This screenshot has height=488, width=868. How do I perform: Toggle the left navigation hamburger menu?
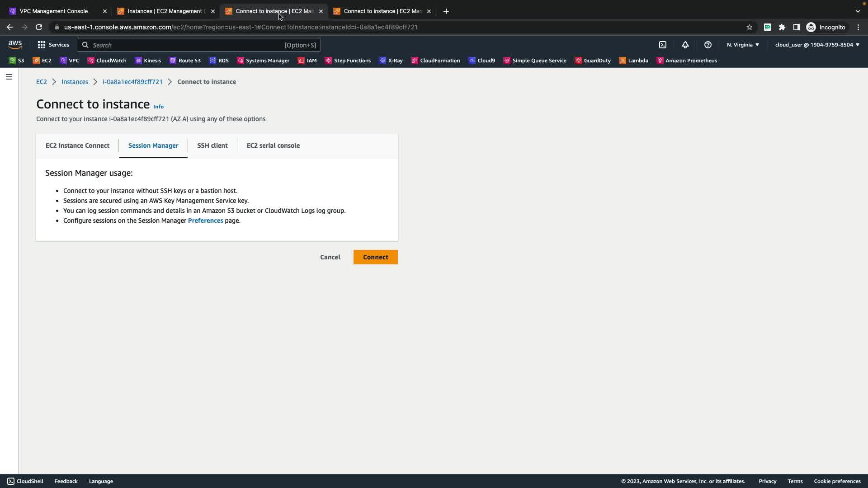[x=9, y=77]
